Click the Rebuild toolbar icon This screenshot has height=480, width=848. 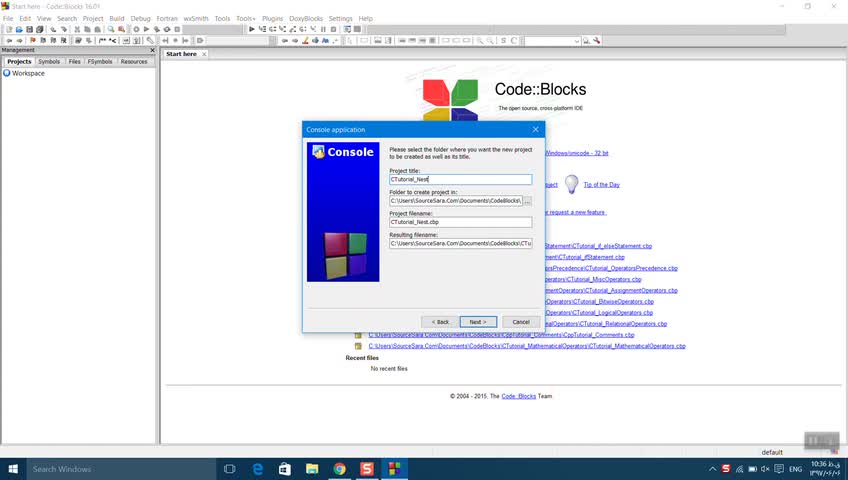click(x=167, y=29)
